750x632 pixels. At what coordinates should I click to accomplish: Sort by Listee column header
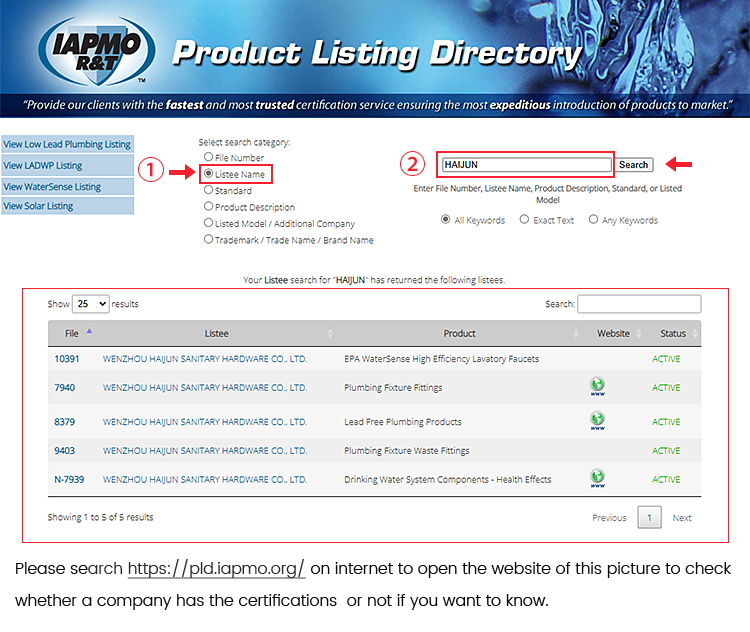pyautogui.click(x=217, y=333)
